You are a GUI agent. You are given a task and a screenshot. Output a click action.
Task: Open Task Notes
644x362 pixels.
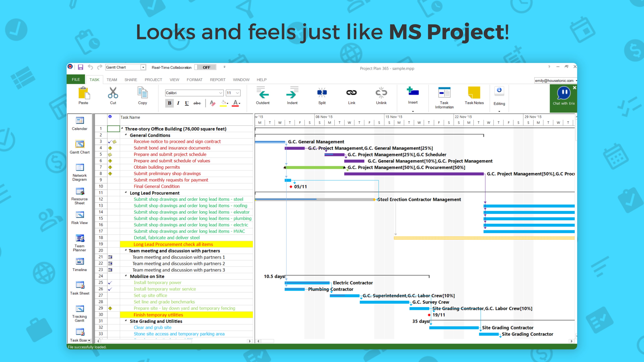pos(474,96)
